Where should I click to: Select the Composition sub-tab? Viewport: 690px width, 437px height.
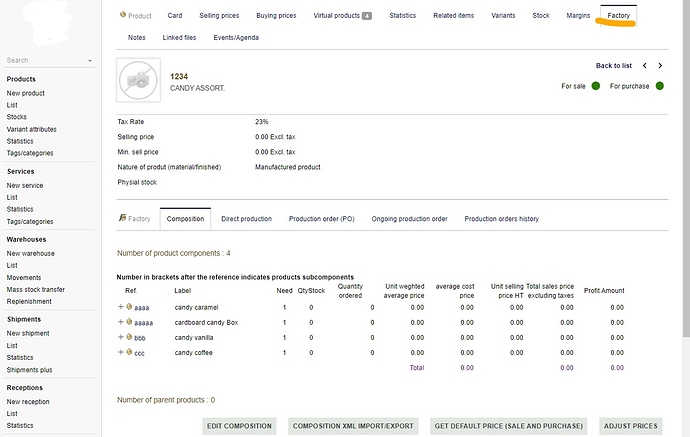185,219
